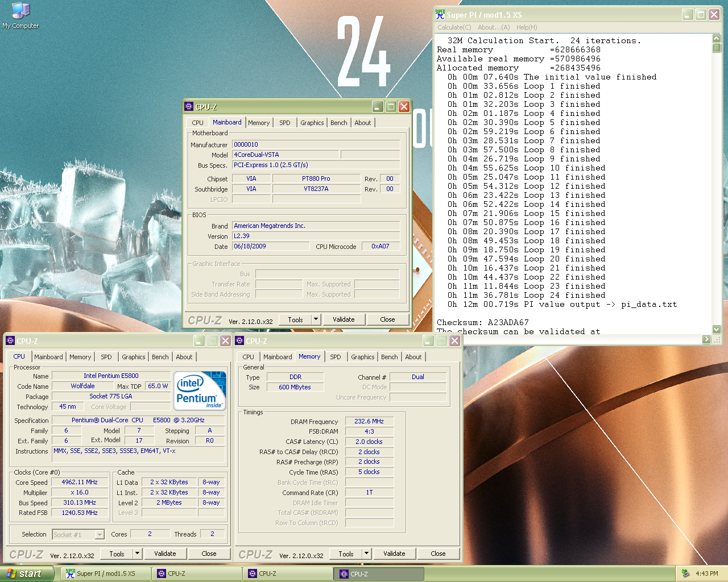The height and width of the screenshot is (582, 728).
Task: Click the Southbridge field VT8237A
Action: point(316,189)
